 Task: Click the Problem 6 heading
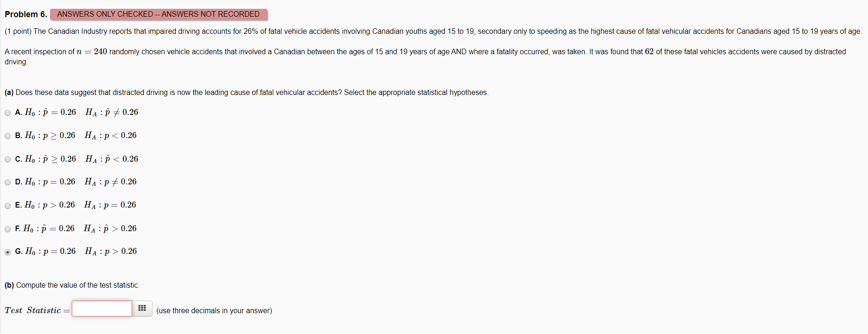coord(26,14)
